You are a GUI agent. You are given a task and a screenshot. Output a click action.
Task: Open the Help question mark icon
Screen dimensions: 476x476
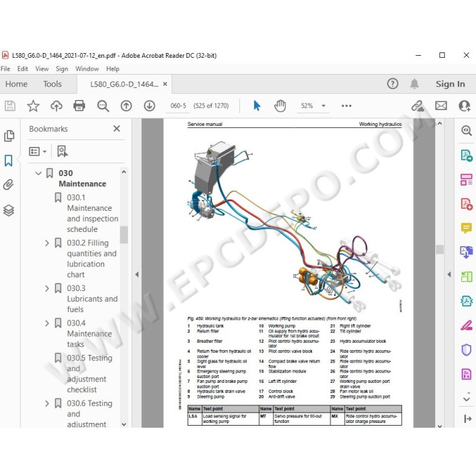(392, 84)
